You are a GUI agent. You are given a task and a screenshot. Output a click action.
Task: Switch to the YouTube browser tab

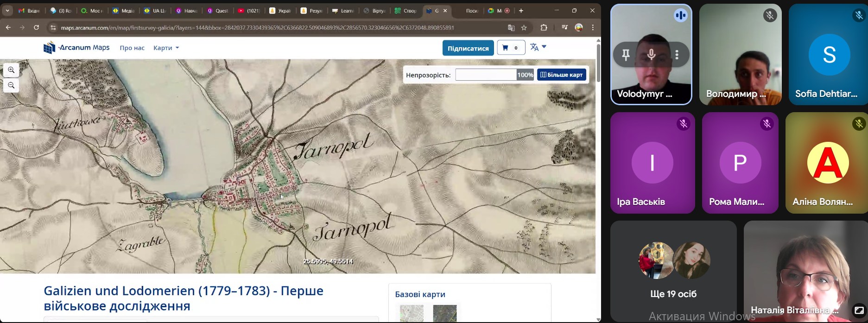[x=248, y=11]
